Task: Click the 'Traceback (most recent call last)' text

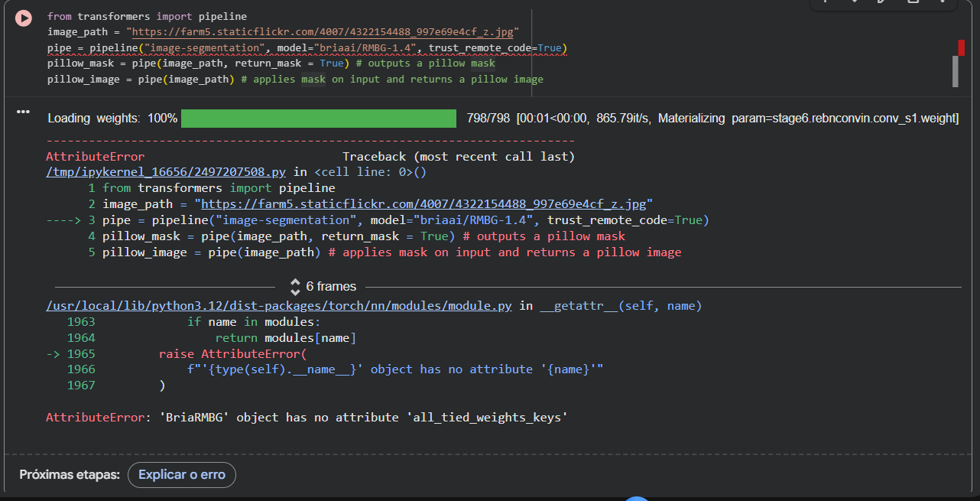Action: tap(459, 157)
